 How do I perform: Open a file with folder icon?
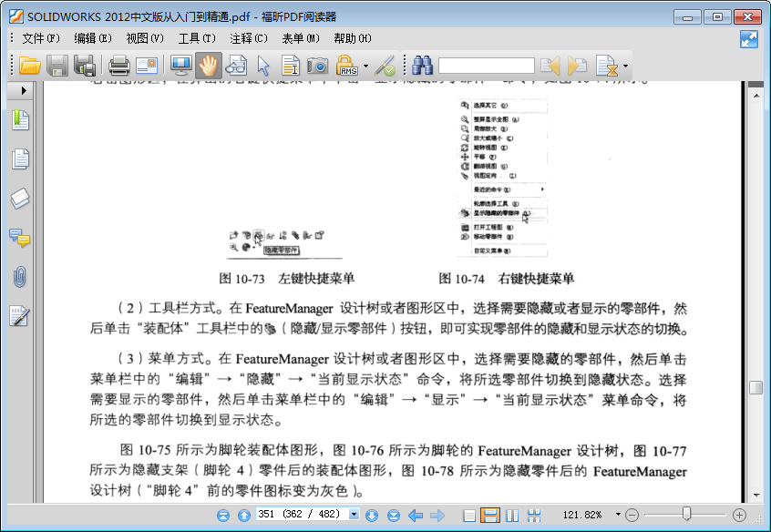(x=29, y=66)
